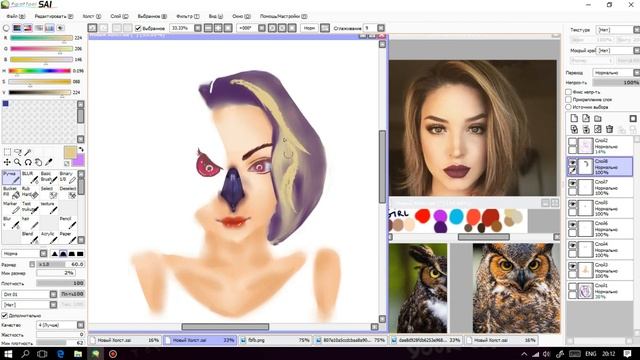Choose the Ручка pen brush
This screenshot has height=360, width=640.
click(11, 178)
